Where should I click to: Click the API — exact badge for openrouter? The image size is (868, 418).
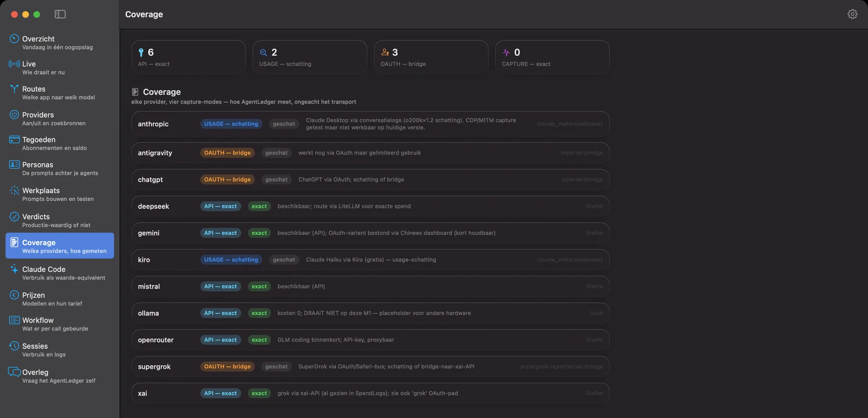(220, 340)
